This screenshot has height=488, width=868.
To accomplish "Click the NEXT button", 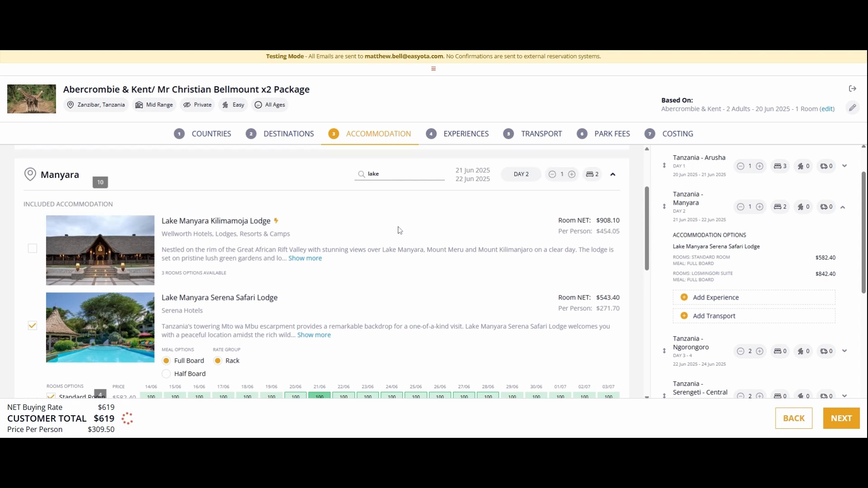I will coord(841,418).
